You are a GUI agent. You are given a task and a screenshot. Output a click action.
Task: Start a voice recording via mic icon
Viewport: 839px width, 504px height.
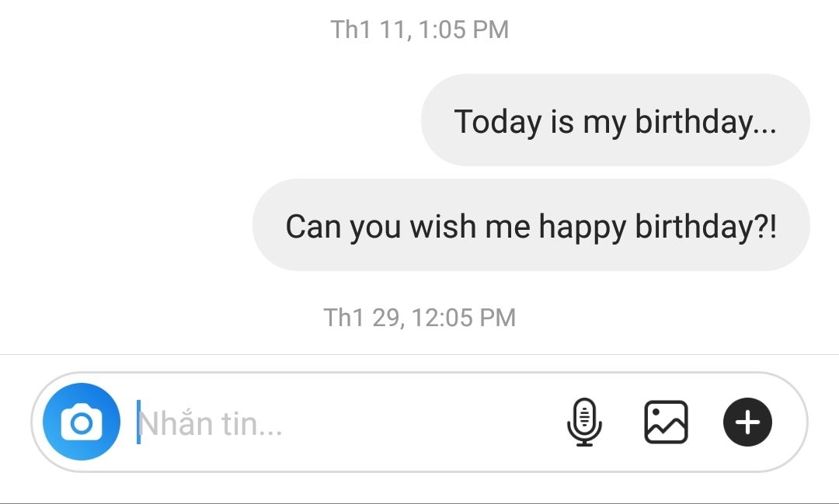[584, 422]
